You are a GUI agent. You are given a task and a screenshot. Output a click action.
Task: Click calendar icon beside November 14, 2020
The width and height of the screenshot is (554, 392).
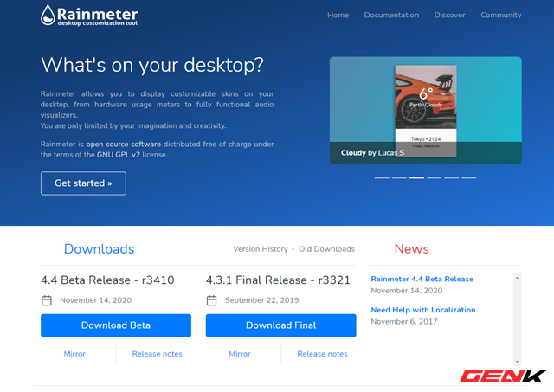[x=47, y=300]
